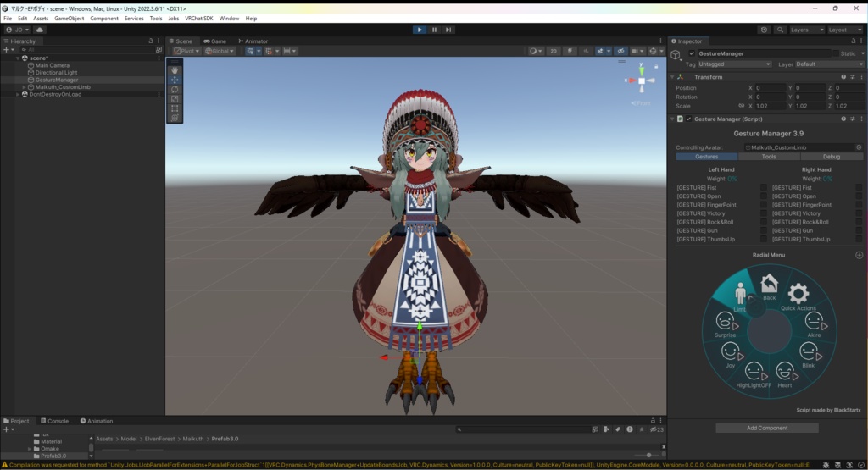This screenshot has width=868, height=470.
Task: Select Debug tab in Gesture Manager
Action: click(832, 157)
